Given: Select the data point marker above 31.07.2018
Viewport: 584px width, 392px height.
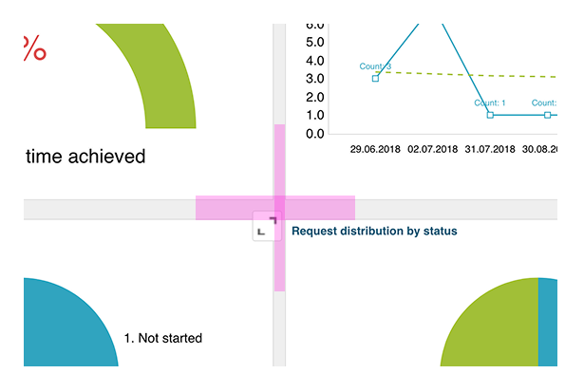Looking at the screenshot, I should [x=490, y=114].
